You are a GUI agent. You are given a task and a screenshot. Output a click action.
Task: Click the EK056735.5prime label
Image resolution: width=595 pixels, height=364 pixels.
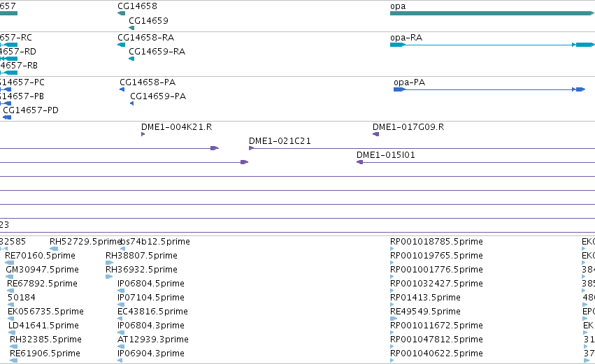click(x=45, y=312)
